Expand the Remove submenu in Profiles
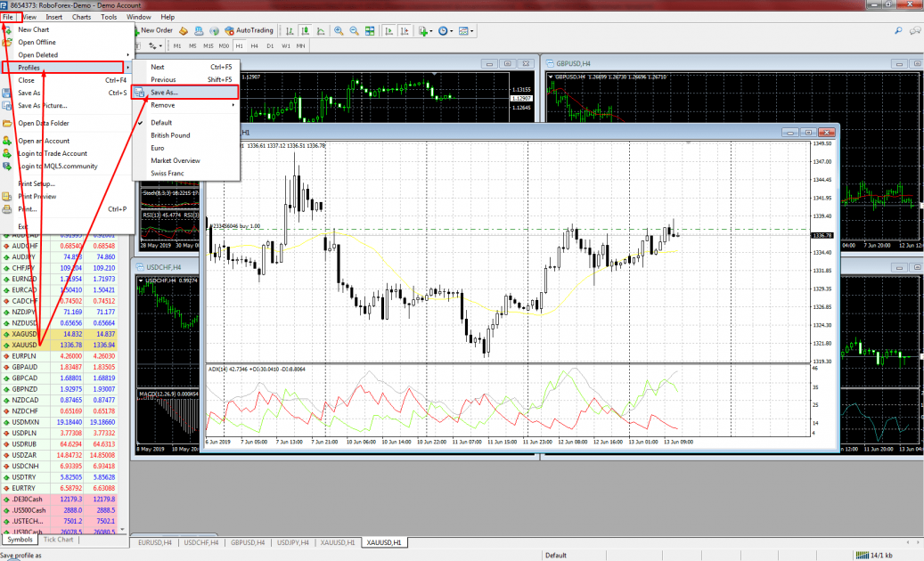Viewport: 924px width, 561px height. tap(185, 105)
